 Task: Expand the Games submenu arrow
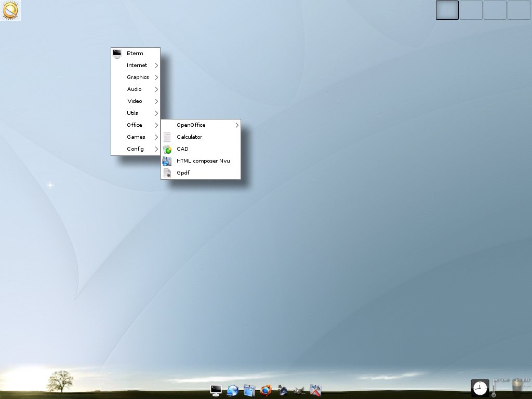[x=156, y=137]
